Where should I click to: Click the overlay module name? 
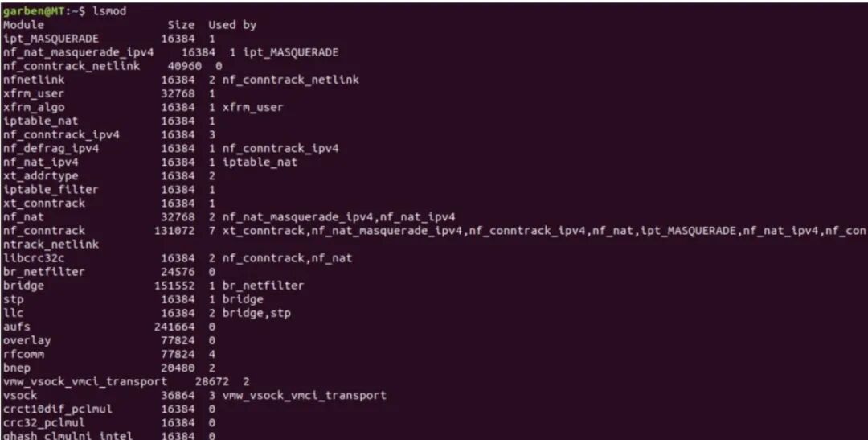pos(27,340)
